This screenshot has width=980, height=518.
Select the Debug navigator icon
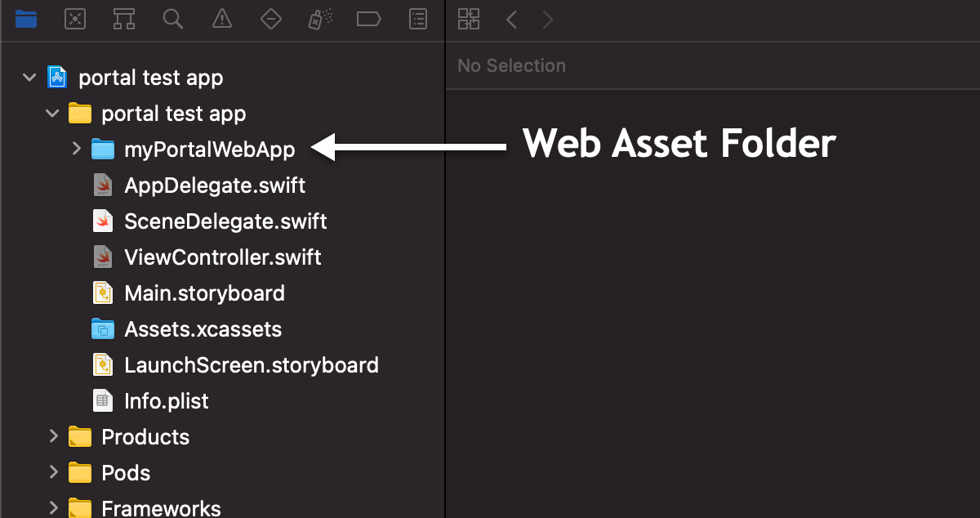319,19
